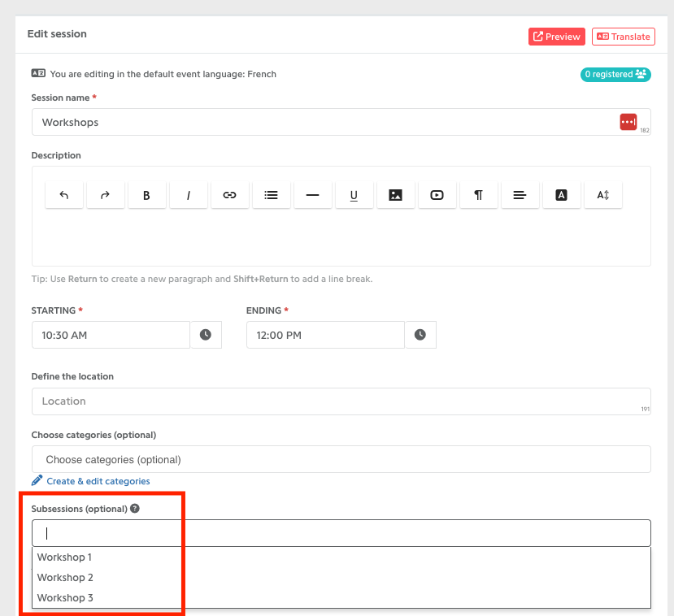Click the Subsessions search input
The width and height of the screenshot is (674, 616).
(341, 533)
